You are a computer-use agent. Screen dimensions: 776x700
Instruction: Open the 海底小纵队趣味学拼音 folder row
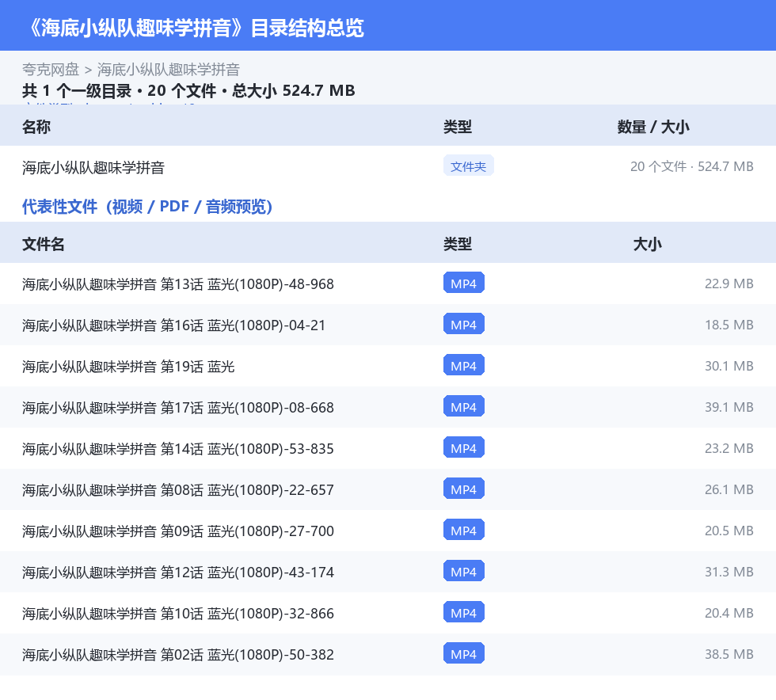388,167
